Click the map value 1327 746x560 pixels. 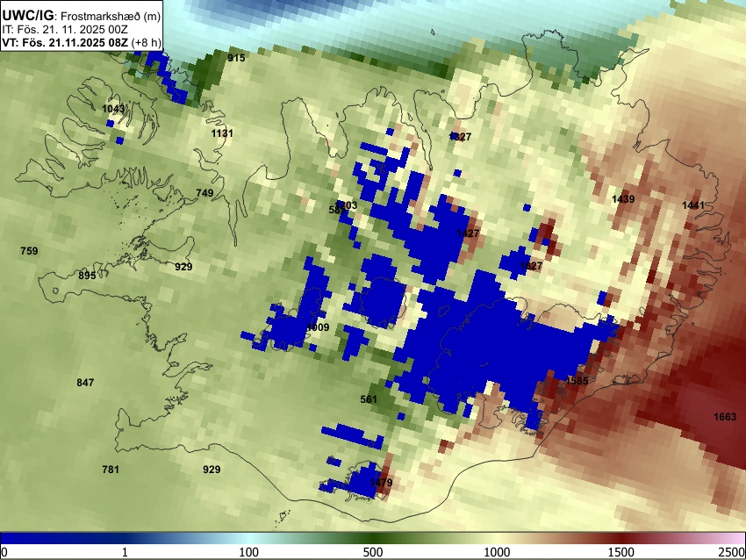tap(460, 137)
